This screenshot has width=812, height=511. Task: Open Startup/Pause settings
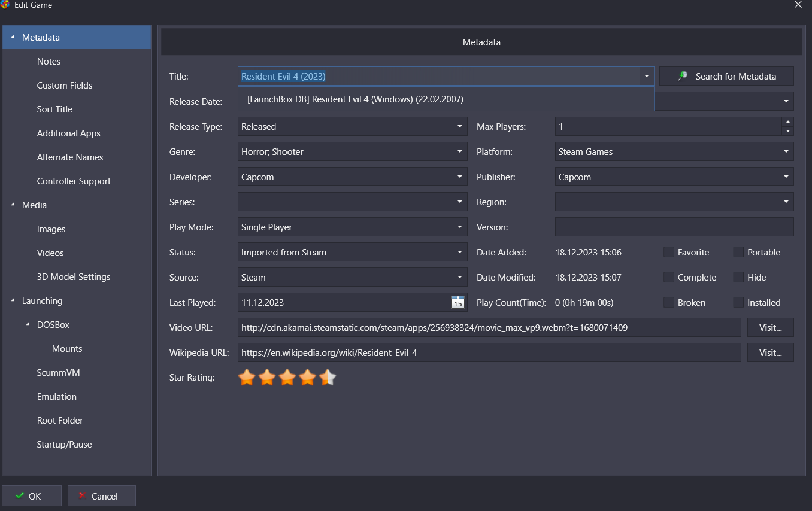pos(64,445)
